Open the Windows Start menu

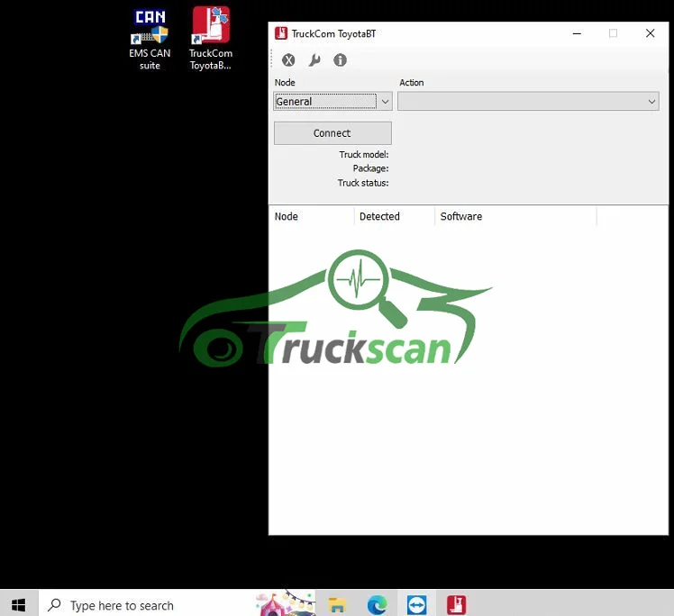coord(19,605)
